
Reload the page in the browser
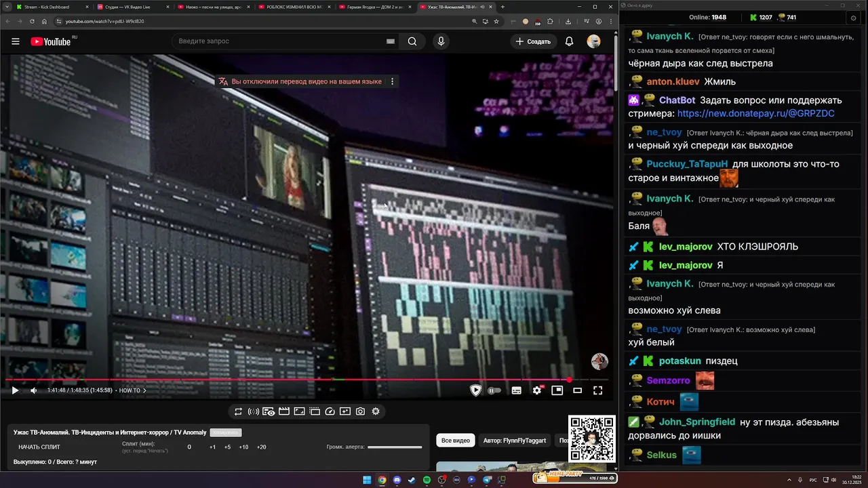coord(31,21)
